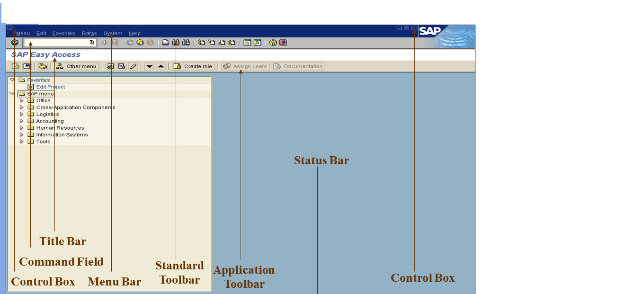Screen dimensions: 644x294
Task: Select the Help question mark icon
Action: pos(273,43)
